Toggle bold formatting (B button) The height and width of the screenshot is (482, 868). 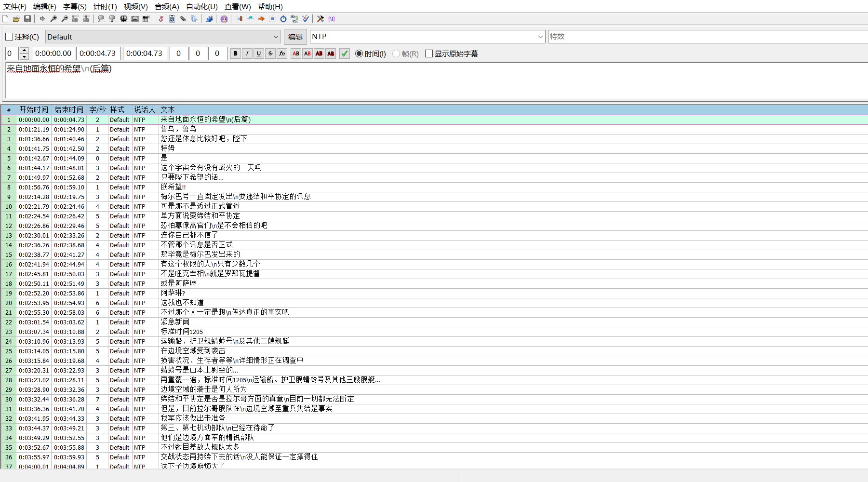click(236, 54)
